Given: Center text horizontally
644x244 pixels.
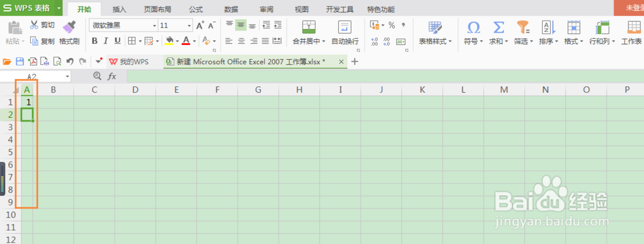Looking at the screenshot, I should click(x=241, y=41).
